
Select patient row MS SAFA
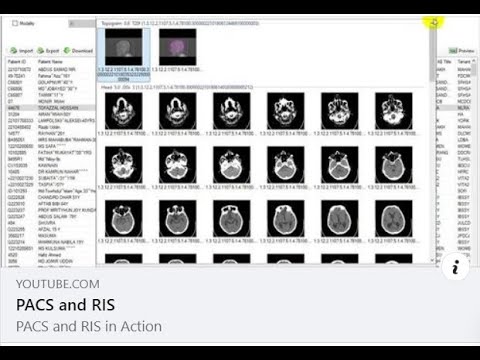pos(51,146)
